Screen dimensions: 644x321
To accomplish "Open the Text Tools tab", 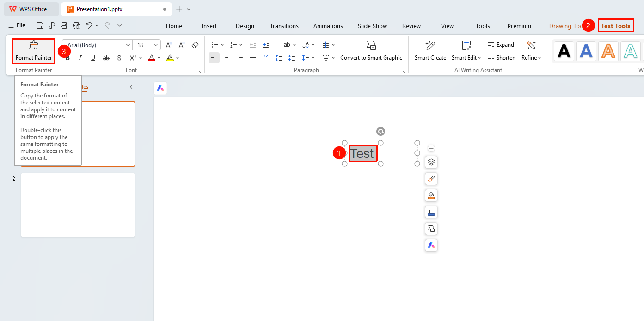I will (615, 26).
